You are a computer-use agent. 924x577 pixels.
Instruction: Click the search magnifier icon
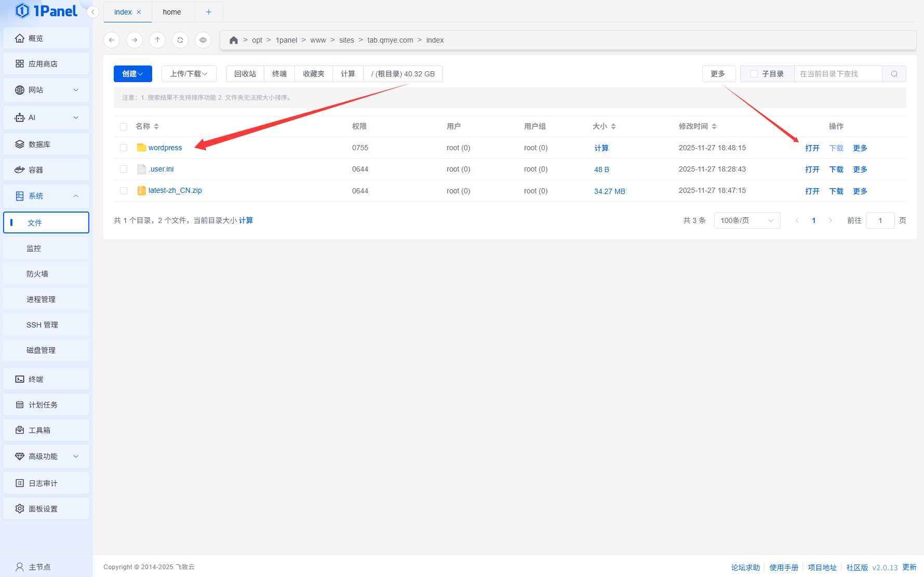click(x=894, y=74)
